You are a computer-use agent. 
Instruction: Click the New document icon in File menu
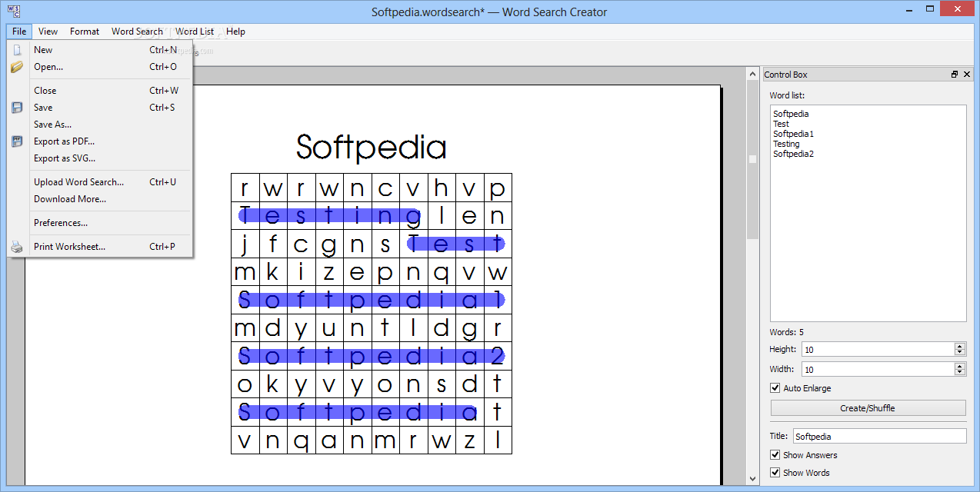(x=17, y=50)
